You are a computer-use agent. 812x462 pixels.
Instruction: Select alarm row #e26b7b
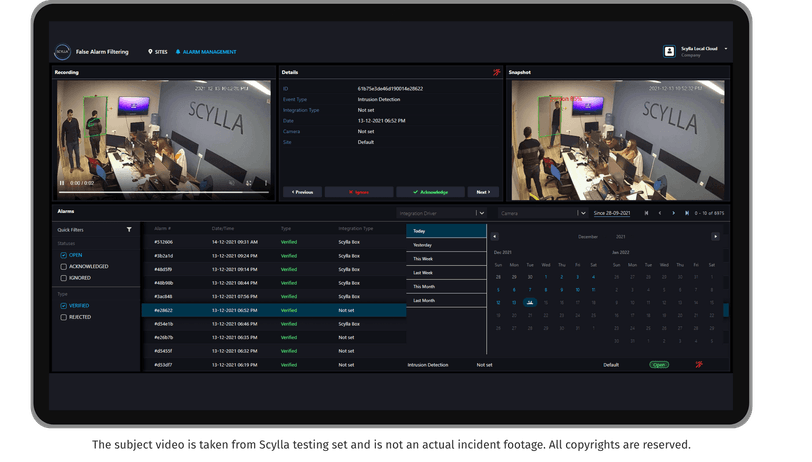274,337
